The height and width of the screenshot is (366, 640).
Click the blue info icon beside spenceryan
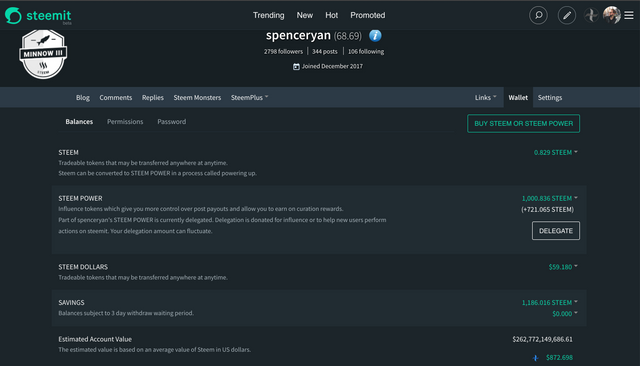click(375, 35)
